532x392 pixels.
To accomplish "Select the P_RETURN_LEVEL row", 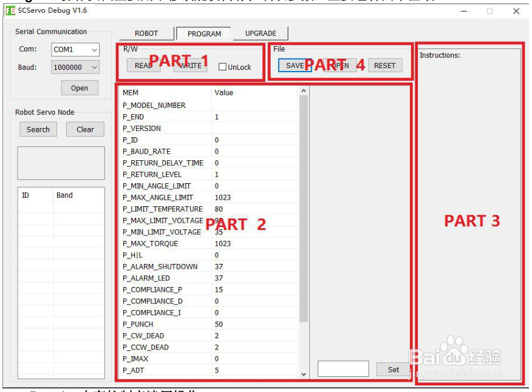I will [x=210, y=175].
